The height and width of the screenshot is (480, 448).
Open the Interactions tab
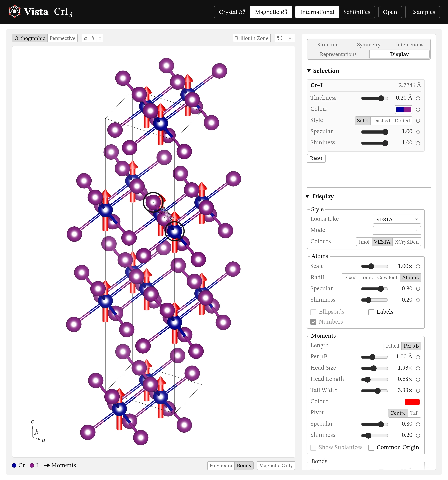(x=409, y=45)
